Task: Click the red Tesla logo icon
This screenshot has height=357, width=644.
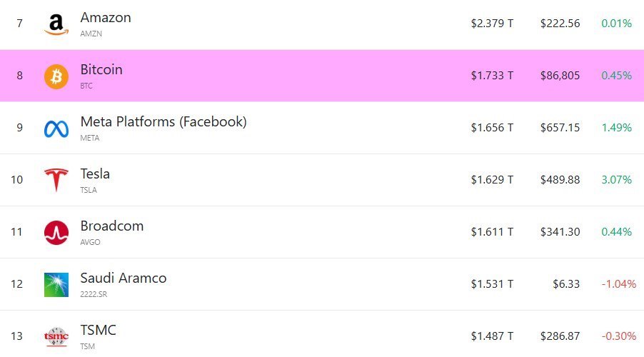Action: point(56,180)
